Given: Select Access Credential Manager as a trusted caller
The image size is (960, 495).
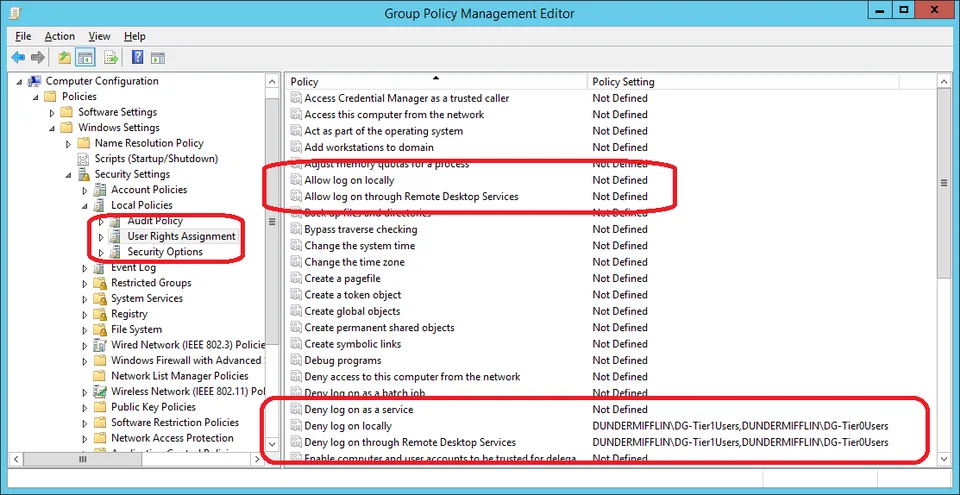Looking at the screenshot, I should point(407,98).
